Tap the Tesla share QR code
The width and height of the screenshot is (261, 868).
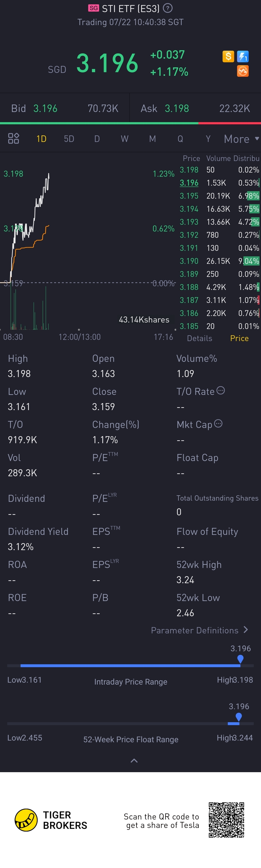pos(226,820)
